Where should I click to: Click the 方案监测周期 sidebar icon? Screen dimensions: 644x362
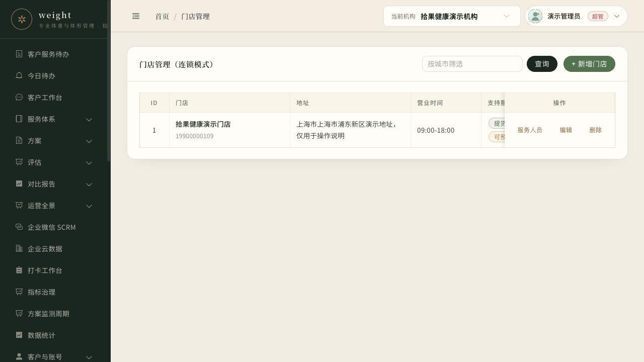pos(19,313)
